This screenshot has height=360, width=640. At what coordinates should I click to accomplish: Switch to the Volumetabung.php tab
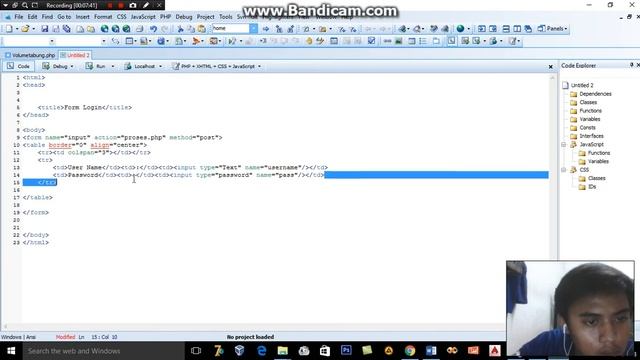tap(30, 55)
